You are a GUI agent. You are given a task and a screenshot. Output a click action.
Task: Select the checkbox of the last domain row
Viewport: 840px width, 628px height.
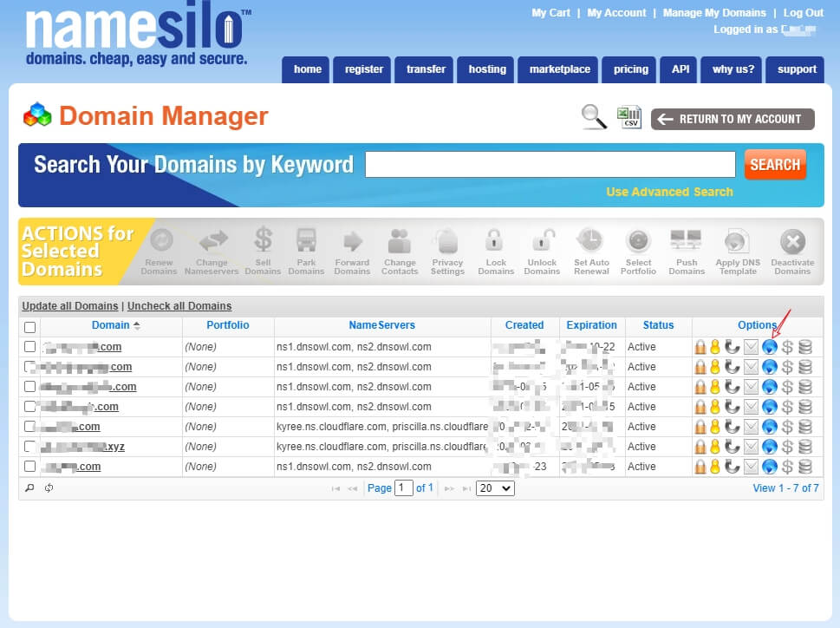(30, 466)
